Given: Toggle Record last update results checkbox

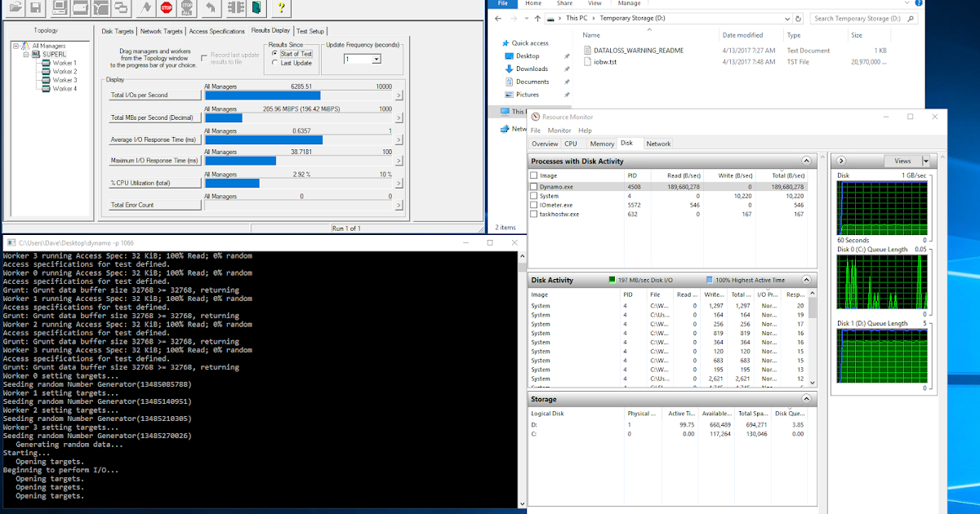Looking at the screenshot, I should click(205, 56).
